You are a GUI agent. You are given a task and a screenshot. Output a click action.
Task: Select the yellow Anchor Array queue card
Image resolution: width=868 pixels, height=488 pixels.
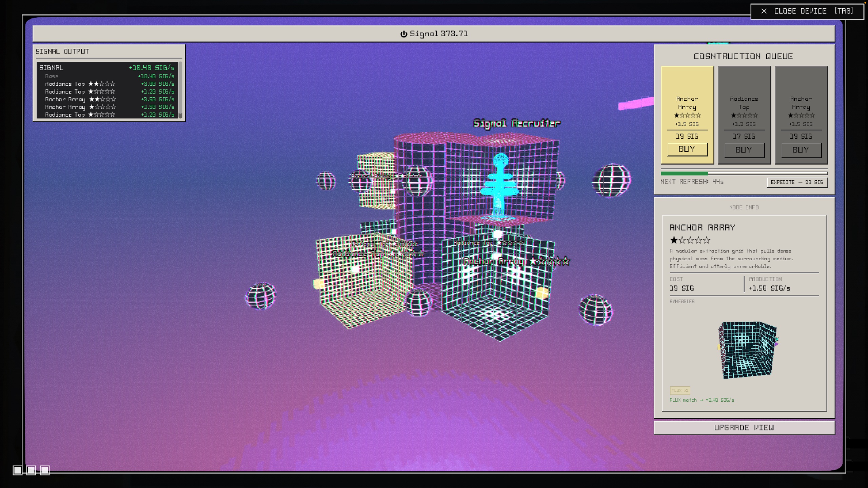687,115
